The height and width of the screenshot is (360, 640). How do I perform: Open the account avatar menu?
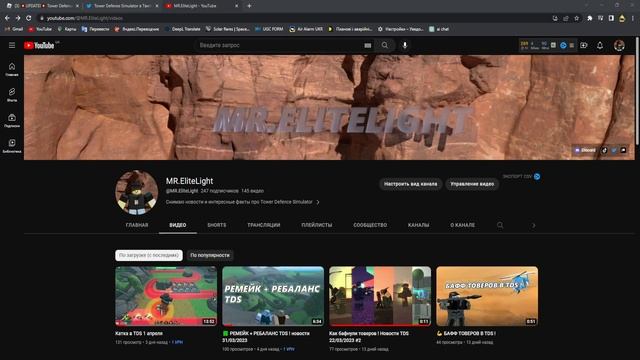click(619, 45)
